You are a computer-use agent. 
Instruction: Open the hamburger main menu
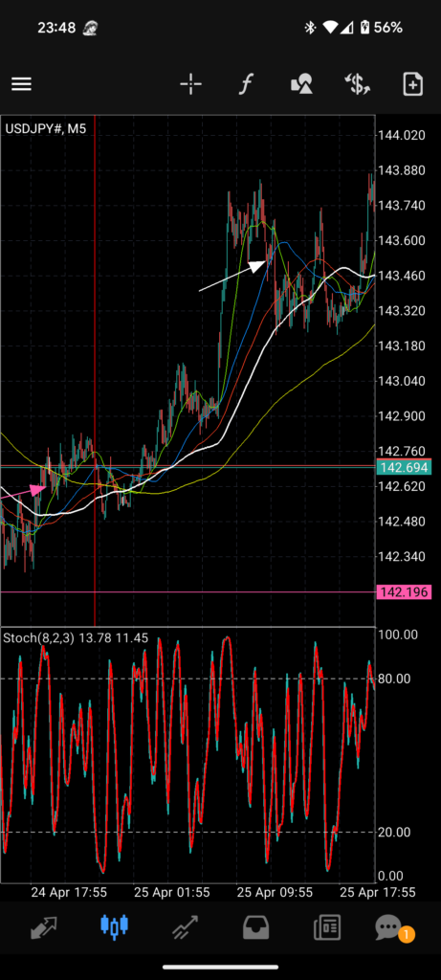(21, 84)
